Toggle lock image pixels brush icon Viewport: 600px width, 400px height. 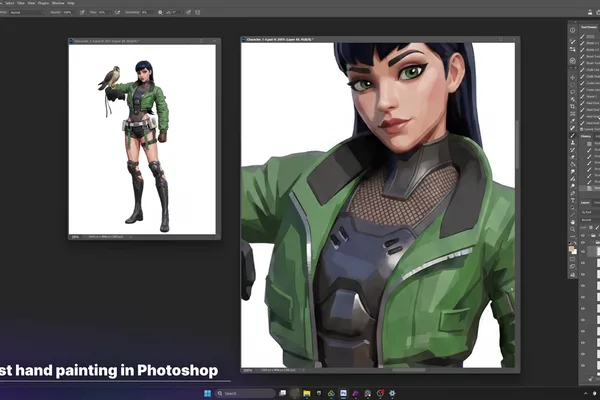point(598,227)
